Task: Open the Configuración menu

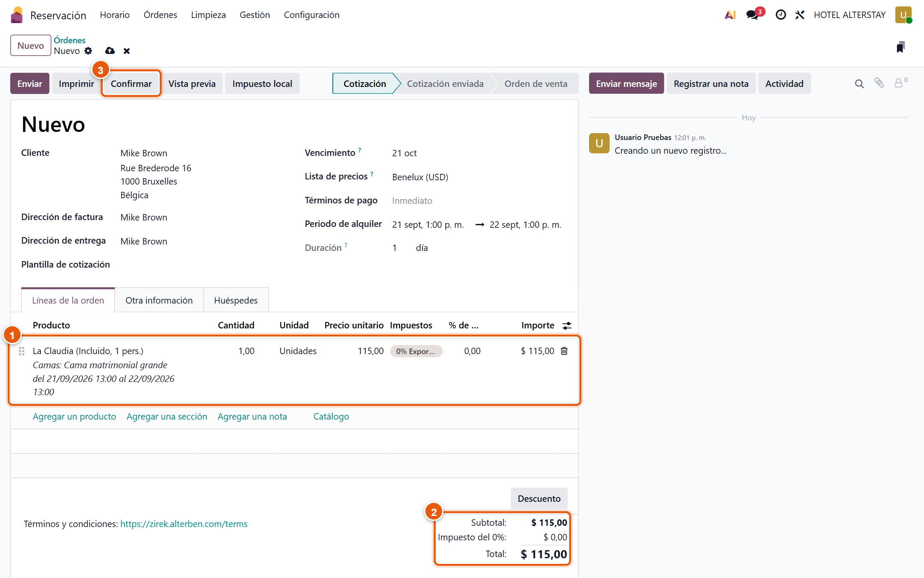Action: (x=311, y=15)
